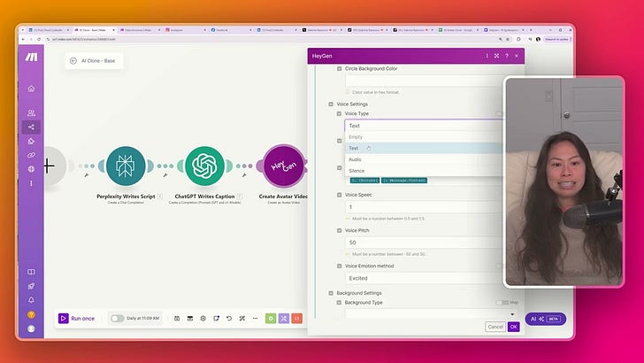Expand the HeyGen panel to fullscreen
This screenshot has width=644, height=363.
click(496, 56)
